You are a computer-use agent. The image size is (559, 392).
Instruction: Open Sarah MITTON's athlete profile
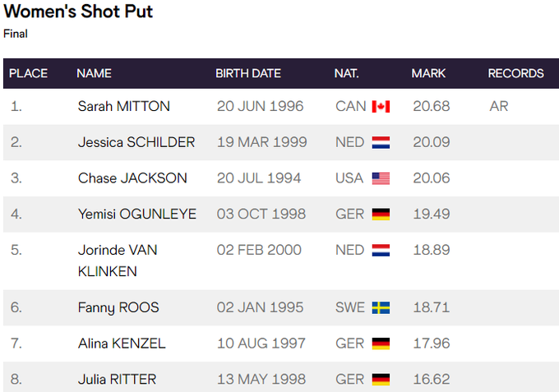123,106
